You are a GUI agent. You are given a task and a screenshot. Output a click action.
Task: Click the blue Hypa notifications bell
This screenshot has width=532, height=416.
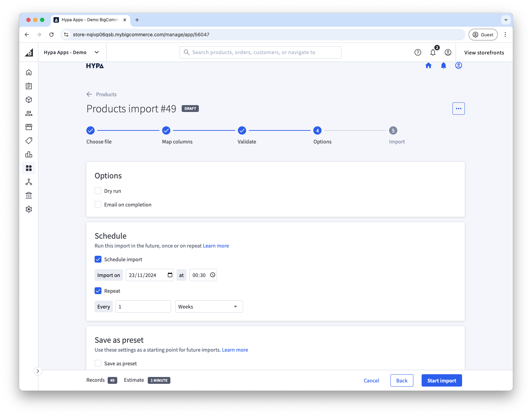pyautogui.click(x=443, y=65)
